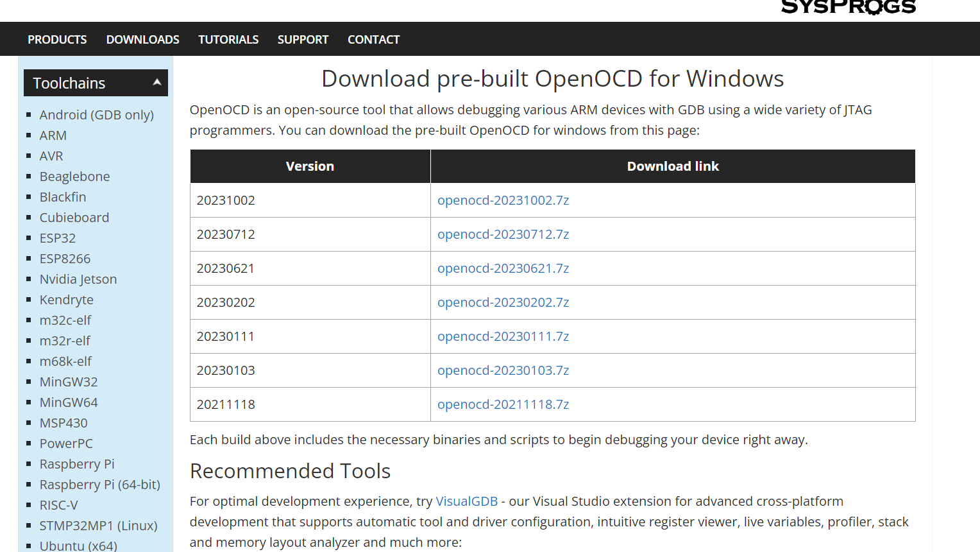Download the openocd-20211118.7z build
The height and width of the screenshot is (552, 980).
click(x=503, y=404)
